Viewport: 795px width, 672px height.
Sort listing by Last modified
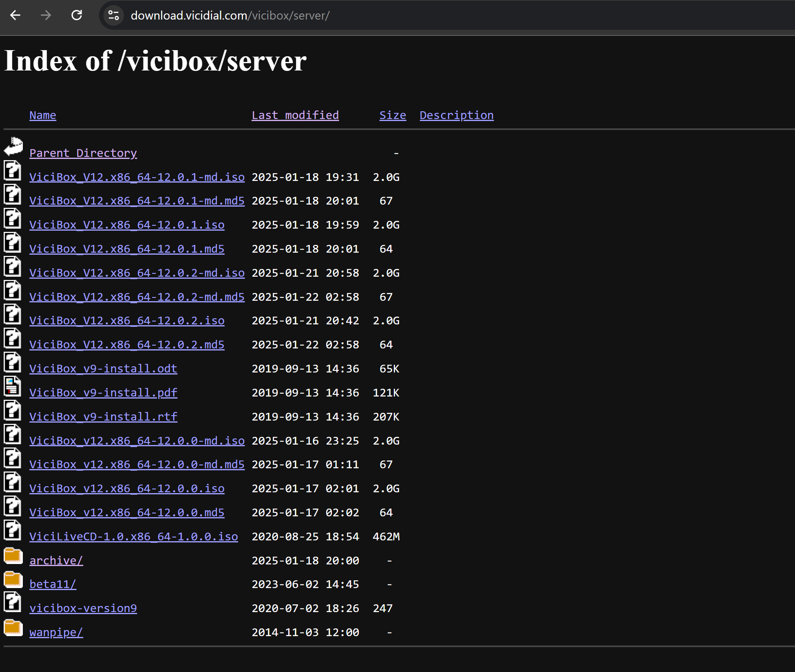[295, 115]
